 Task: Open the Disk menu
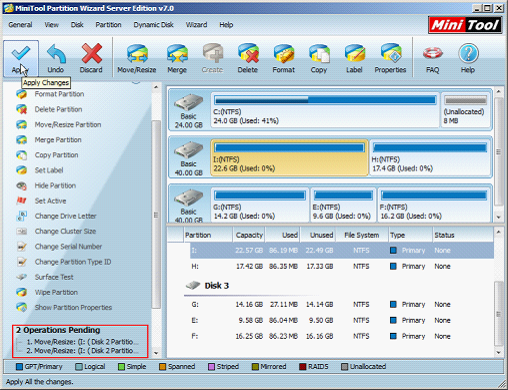77,25
